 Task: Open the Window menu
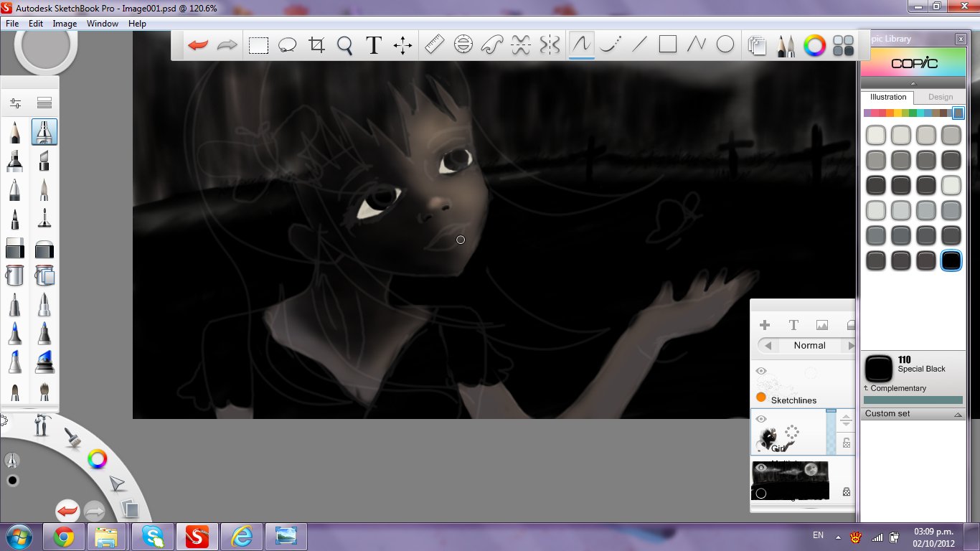103,24
